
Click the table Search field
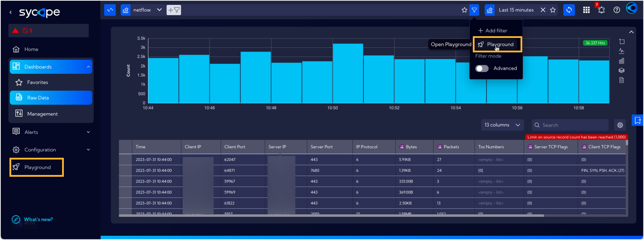coord(570,125)
